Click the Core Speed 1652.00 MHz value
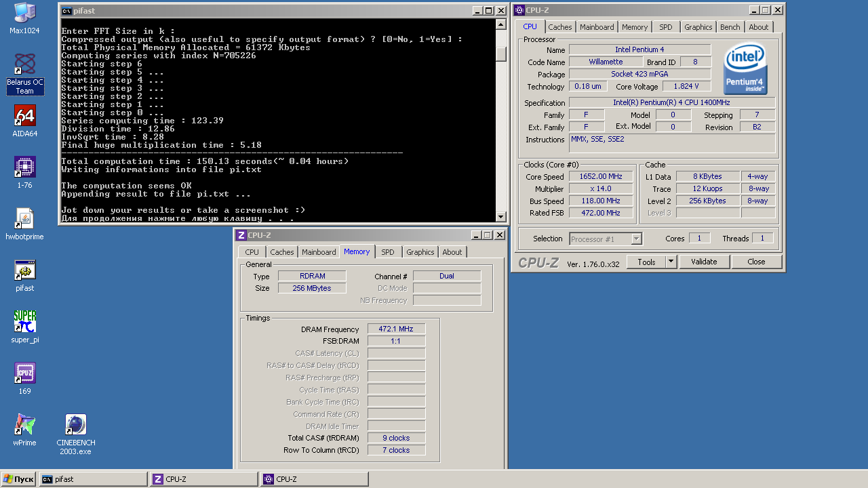868x488 pixels. 601,176
